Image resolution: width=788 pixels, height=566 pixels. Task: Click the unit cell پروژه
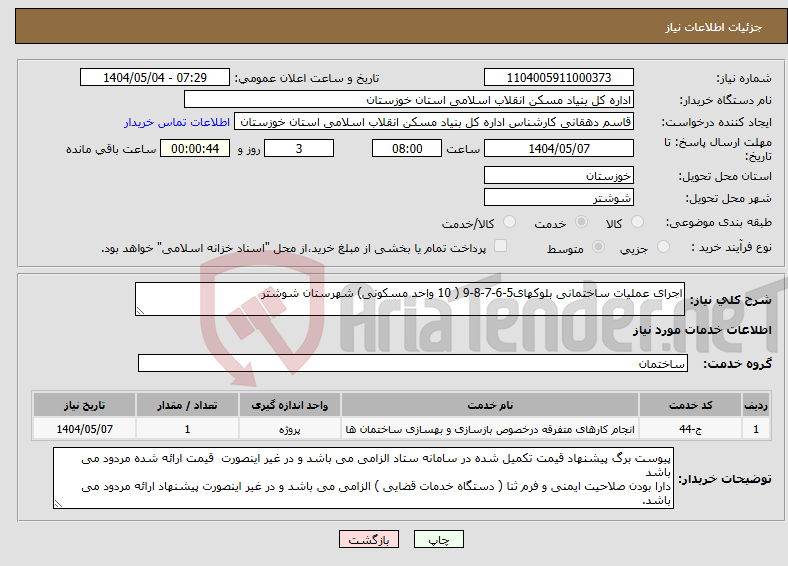pos(289,429)
